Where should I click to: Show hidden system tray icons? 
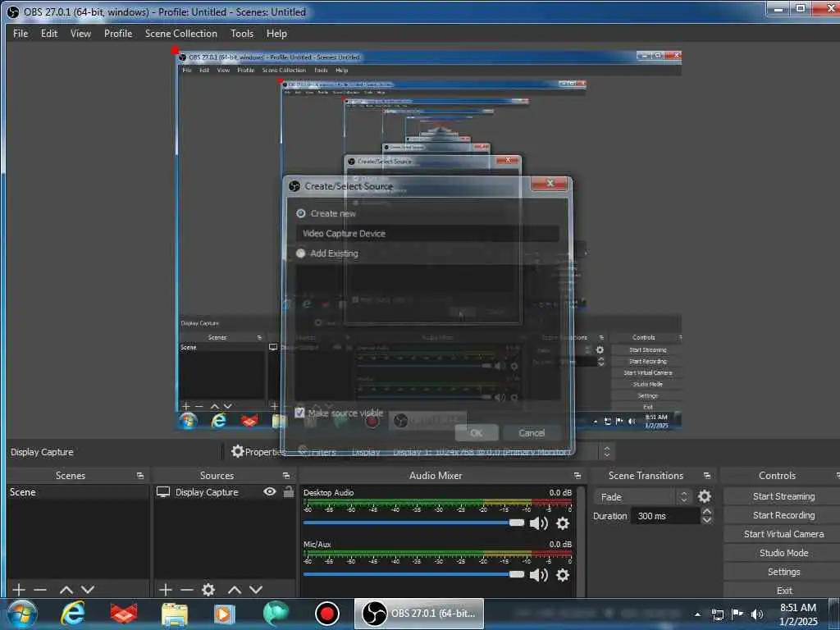[697, 614]
